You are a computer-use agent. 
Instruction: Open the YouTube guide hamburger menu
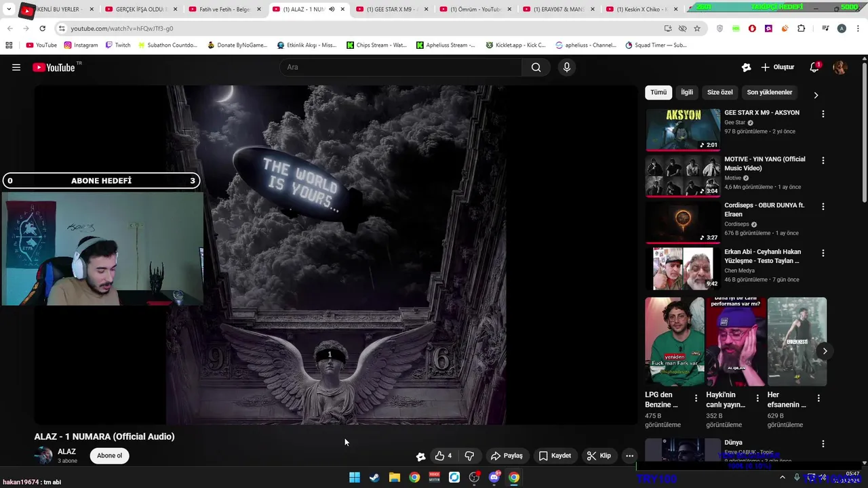pos(16,67)
